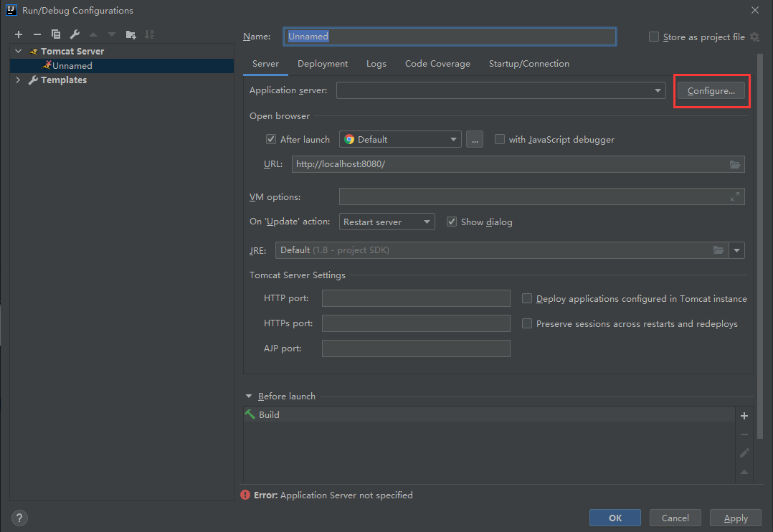Uncheck After launch option
Screen dimensions: 773x532
(x=270, y=140)
